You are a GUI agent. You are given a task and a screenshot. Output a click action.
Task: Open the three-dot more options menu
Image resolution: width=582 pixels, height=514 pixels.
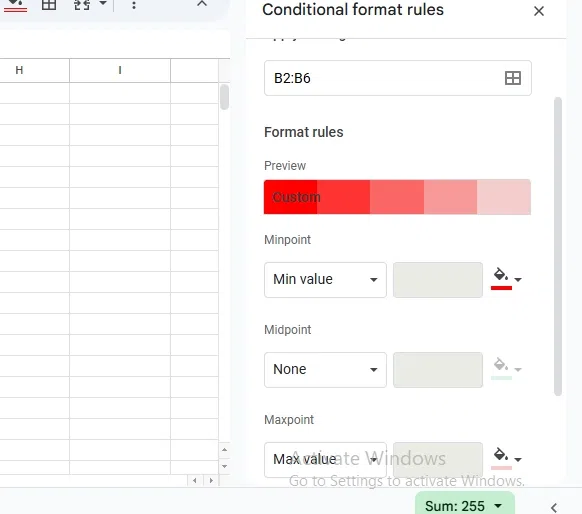pyautogui.click(x=134, y=5)
